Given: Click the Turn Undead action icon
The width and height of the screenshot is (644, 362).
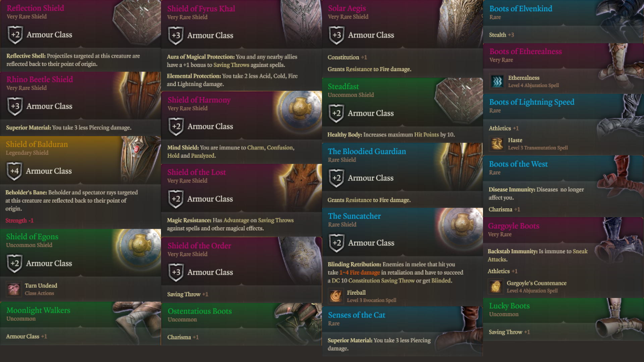Looking at the screenshot, I should click(14, 289).
